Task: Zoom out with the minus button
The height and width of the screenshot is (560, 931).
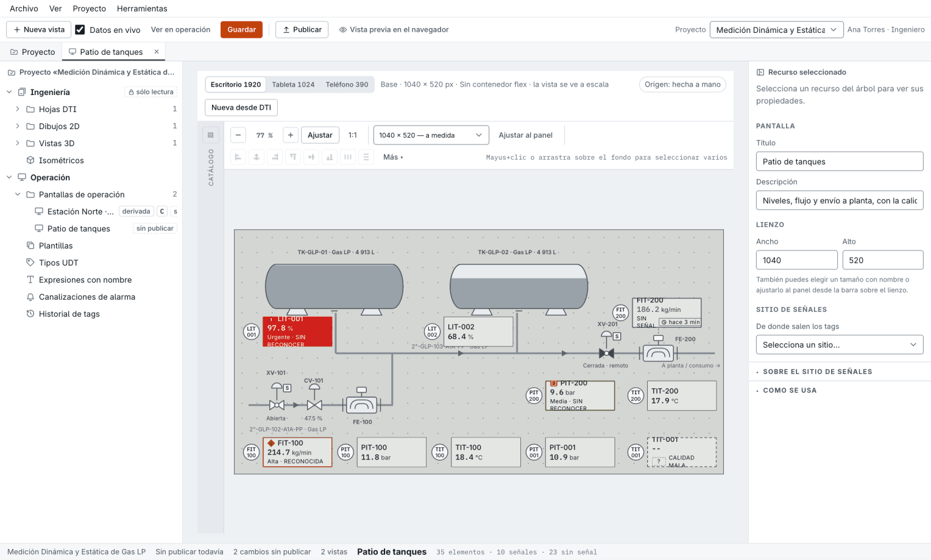Action: coord(238,135)
